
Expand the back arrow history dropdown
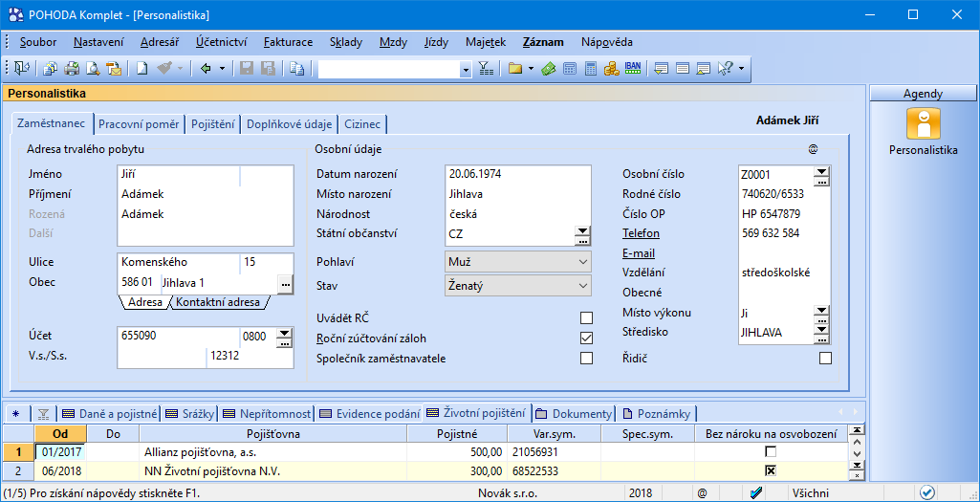[x=222, y=69]
